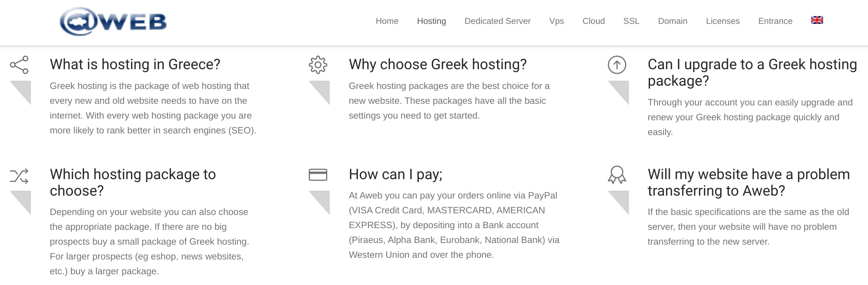Navigate to the Domain page
Screen dimensions: 868x285
[x=673, y=21]
